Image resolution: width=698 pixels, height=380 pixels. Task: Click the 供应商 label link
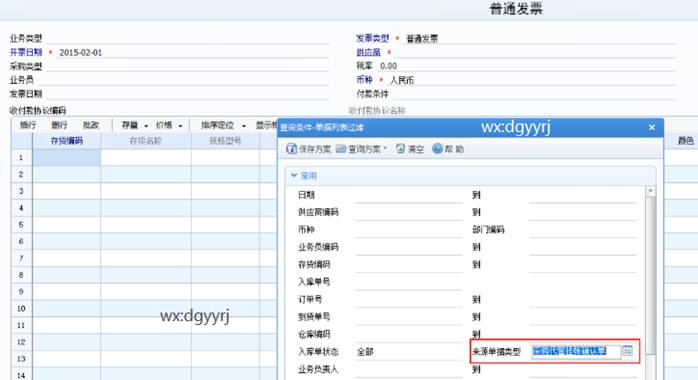pos(368,53)
